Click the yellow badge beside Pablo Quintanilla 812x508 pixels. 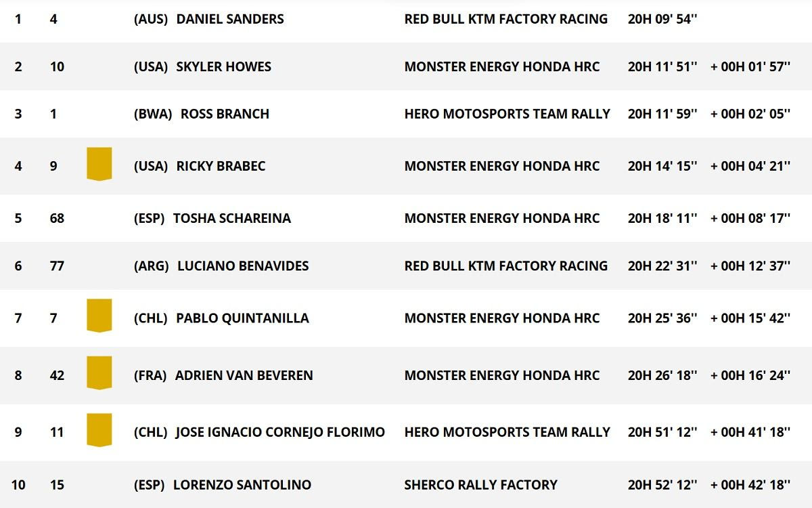pos(99,316)
